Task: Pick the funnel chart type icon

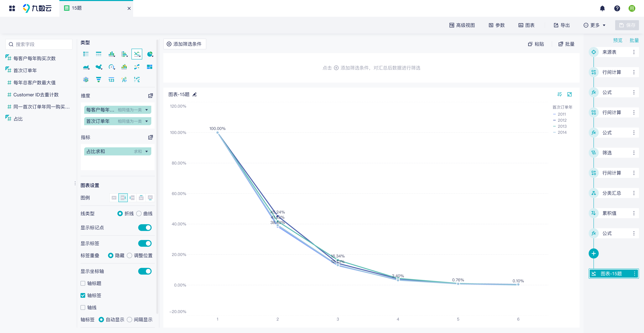Action: coord(98,80)
